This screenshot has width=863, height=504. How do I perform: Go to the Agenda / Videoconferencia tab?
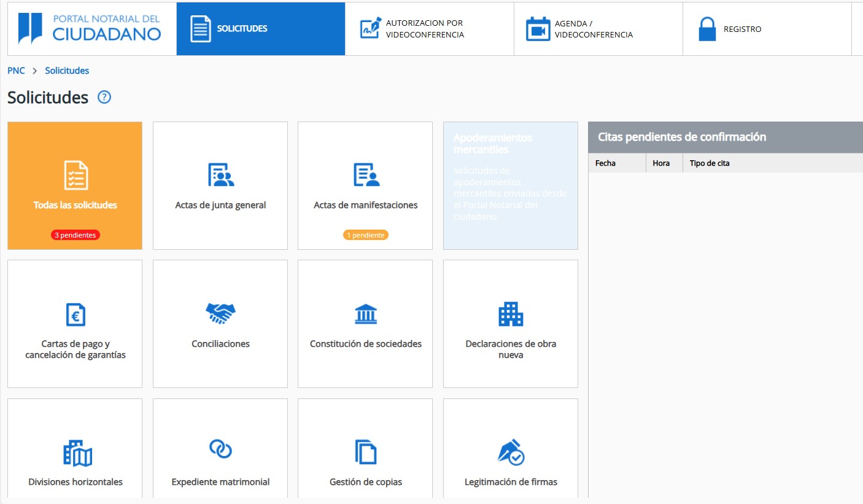(x=598, y=29)
